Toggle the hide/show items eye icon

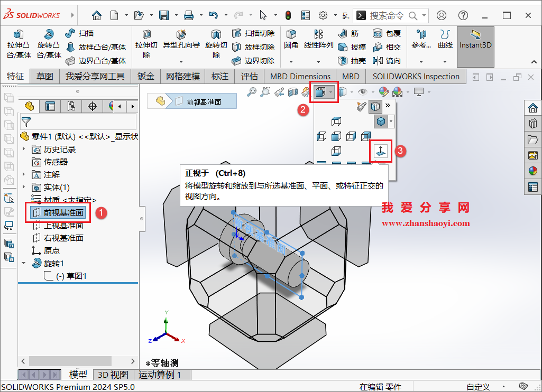coord(362,92)
